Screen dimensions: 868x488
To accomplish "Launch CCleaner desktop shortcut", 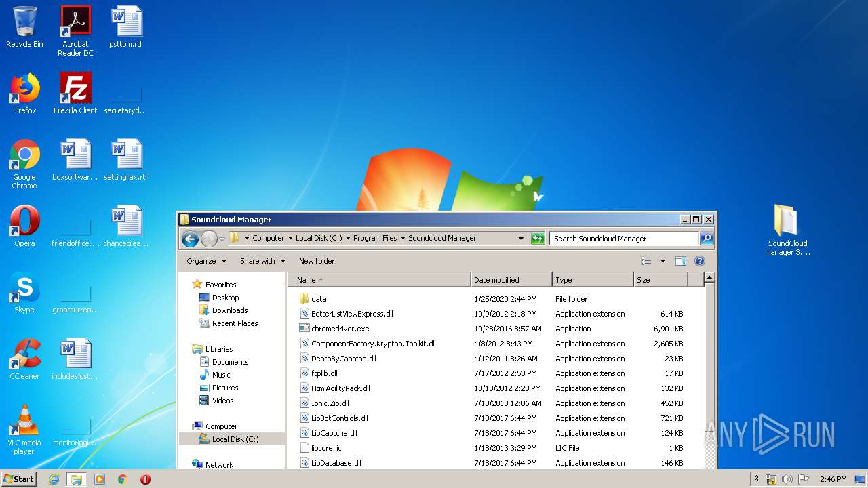I will point(24,359).
